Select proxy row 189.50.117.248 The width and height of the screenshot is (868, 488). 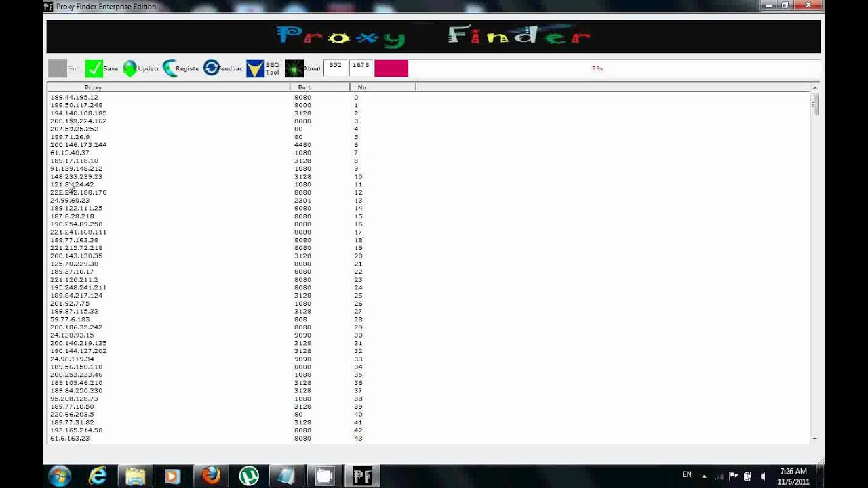76,105
